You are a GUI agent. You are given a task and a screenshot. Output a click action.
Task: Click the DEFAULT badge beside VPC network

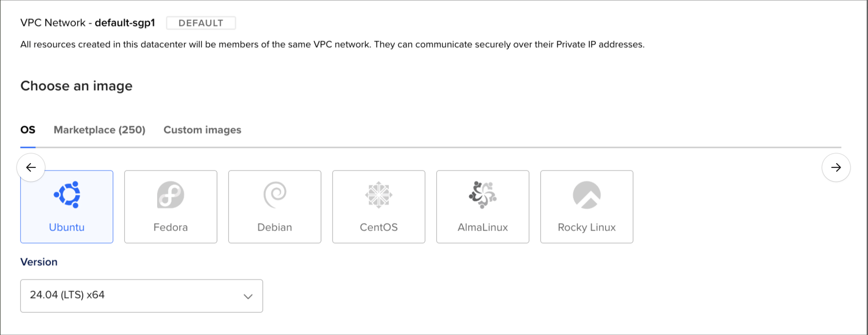coord(201,23)
